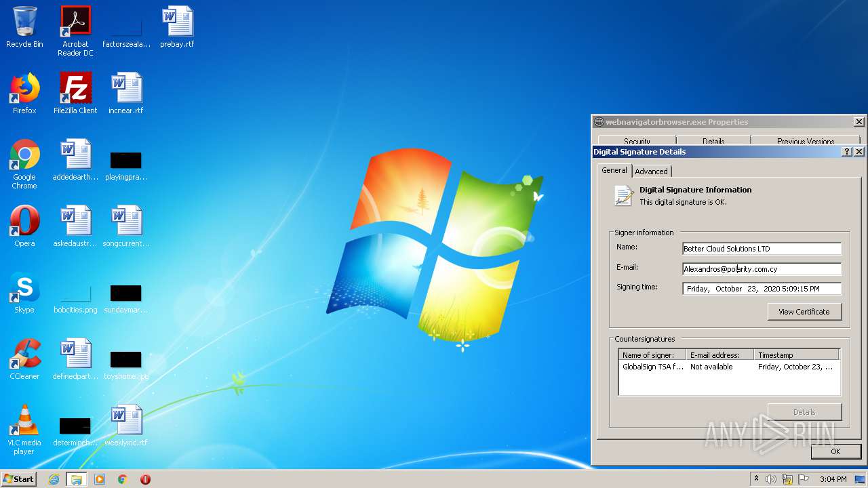Launch Opera desktop shortcut
Image resolution: width=868 pixels, height=488 pixels.
click(x=24, y=226)
